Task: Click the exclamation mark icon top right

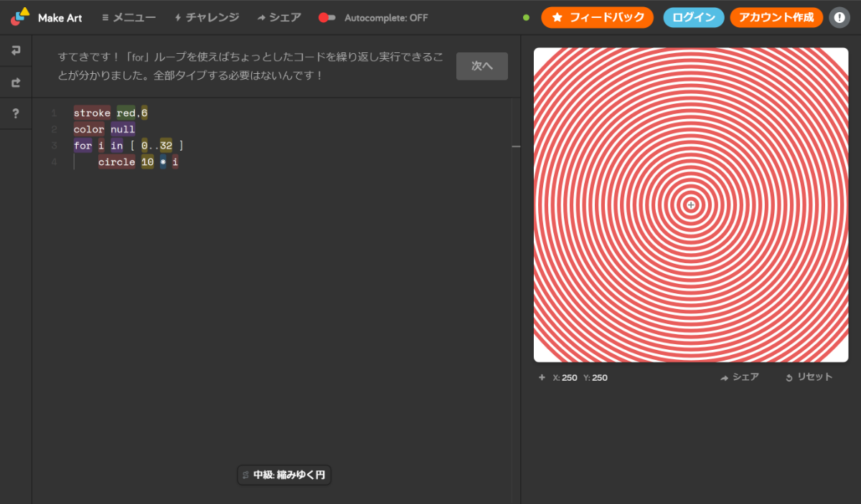Action: (839, 17)
